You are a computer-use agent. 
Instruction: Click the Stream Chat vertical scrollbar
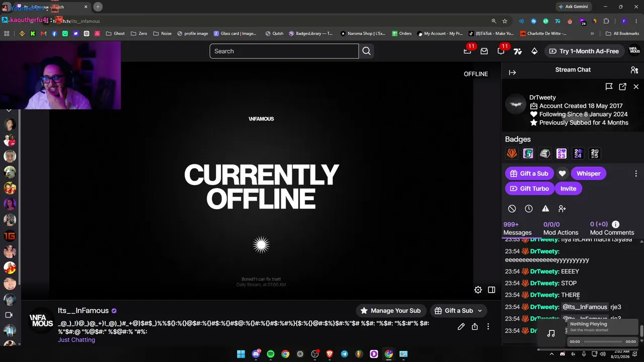click(x=642, y=331)
